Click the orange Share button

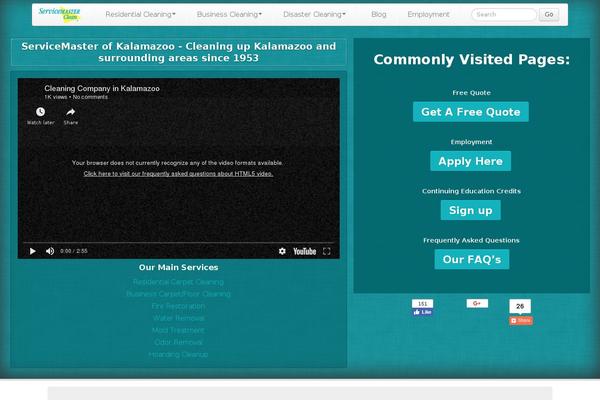pos(520,320)
